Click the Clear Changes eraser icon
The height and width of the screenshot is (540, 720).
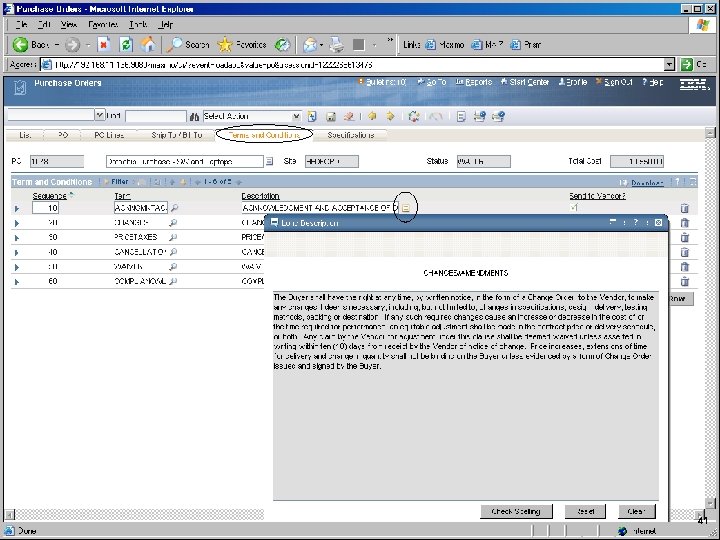coord(349,117)
